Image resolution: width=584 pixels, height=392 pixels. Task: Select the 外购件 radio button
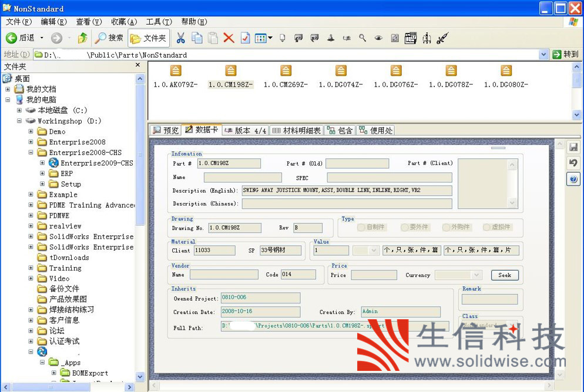457,227
